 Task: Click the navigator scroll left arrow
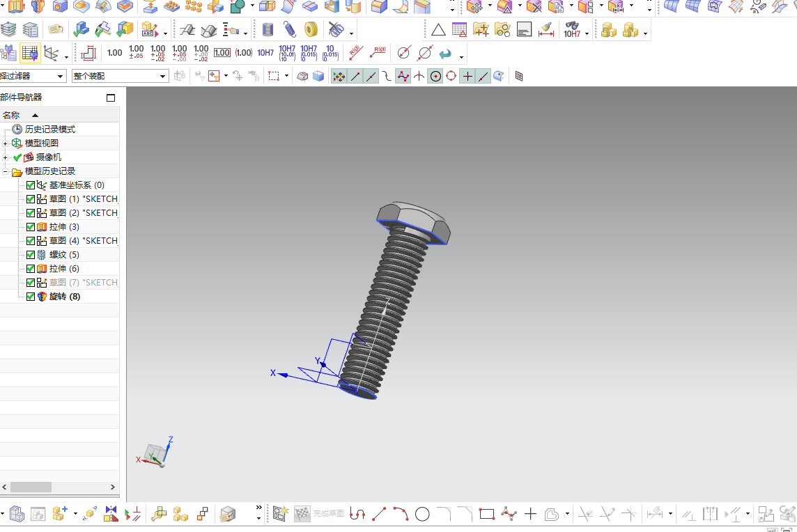tap(5, 487)
